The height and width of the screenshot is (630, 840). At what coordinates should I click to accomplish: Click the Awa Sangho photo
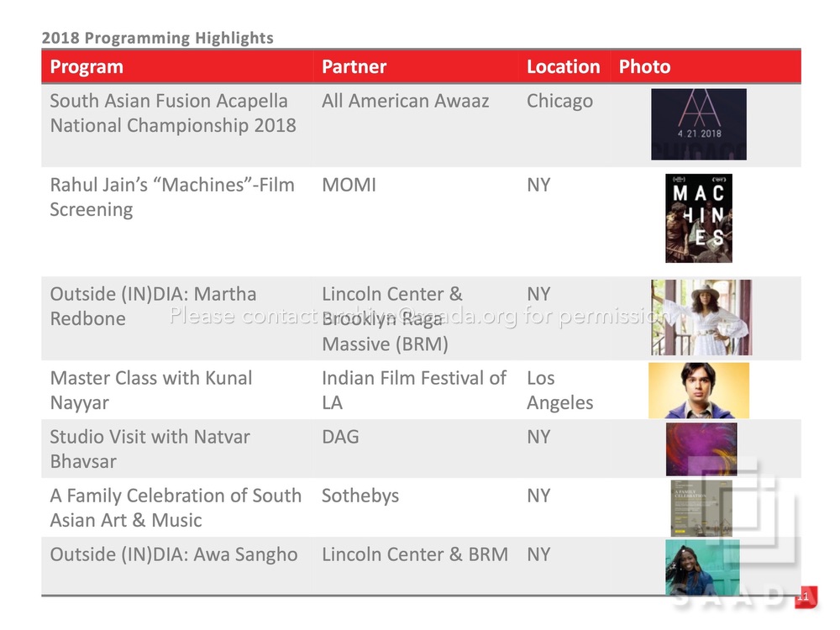click(x=702, y=567)
